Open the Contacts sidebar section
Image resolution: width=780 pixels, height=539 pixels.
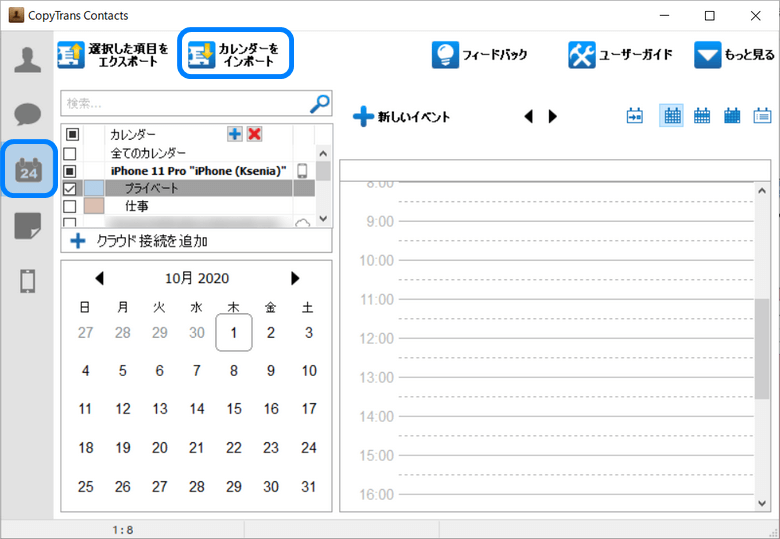click(27, 60)
